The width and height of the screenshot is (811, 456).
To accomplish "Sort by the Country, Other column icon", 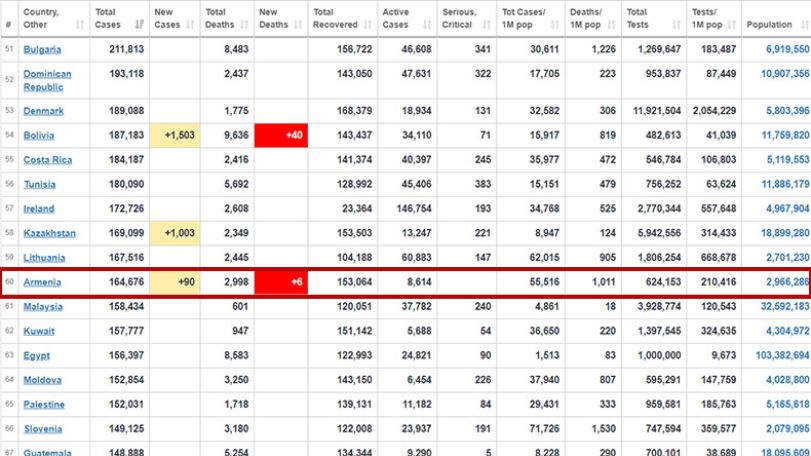I will click(x=80, y=24).
